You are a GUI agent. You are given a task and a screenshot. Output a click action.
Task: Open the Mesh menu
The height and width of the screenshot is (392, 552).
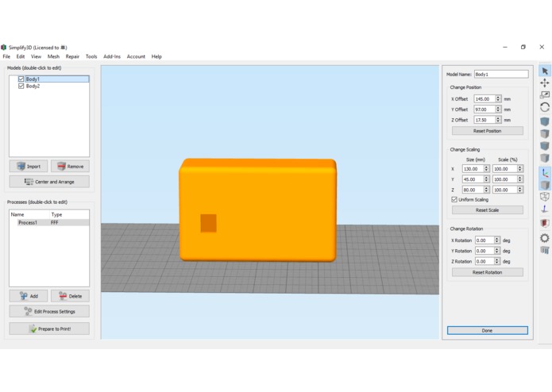pos(53,56)
